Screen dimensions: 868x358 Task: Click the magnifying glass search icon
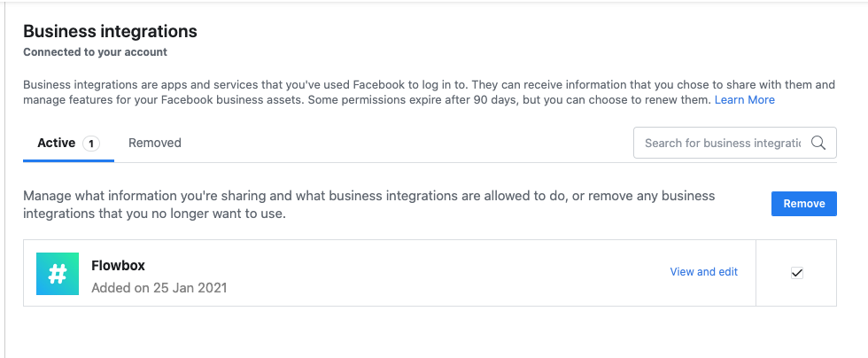pos(818,143)
